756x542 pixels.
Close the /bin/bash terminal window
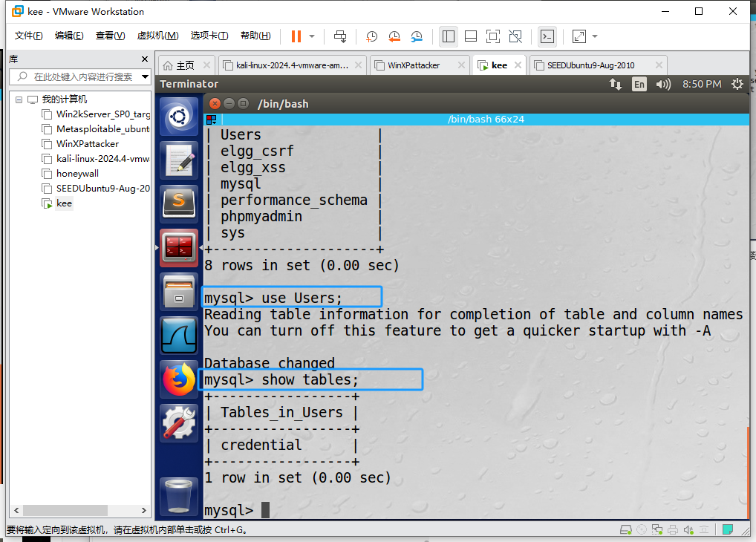[215, 104]
